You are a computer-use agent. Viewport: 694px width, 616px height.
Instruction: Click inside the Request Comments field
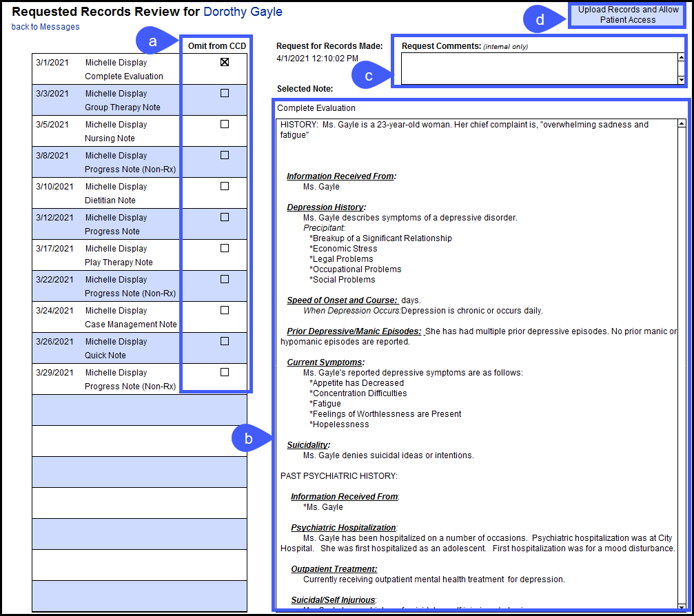click(x=538, y=68)
